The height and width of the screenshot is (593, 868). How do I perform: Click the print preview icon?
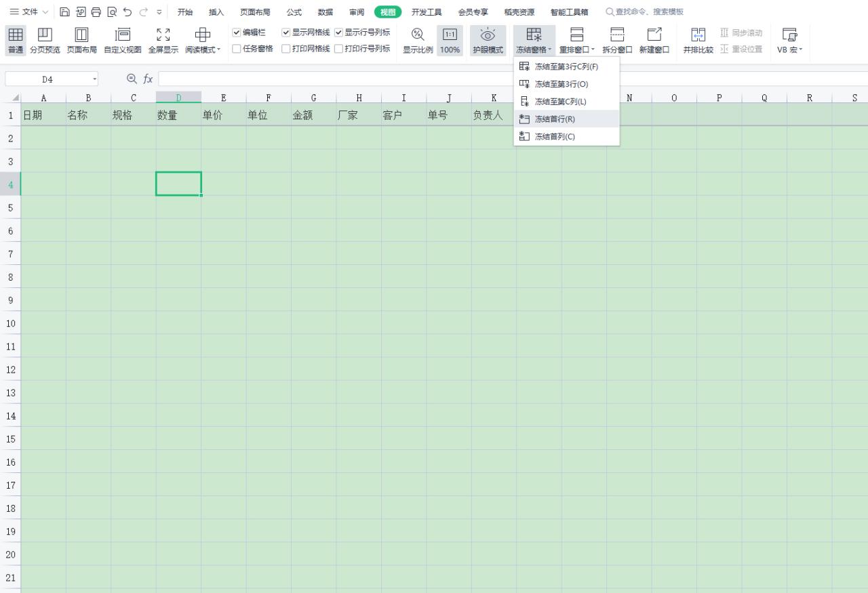click(x=111, y=12)
